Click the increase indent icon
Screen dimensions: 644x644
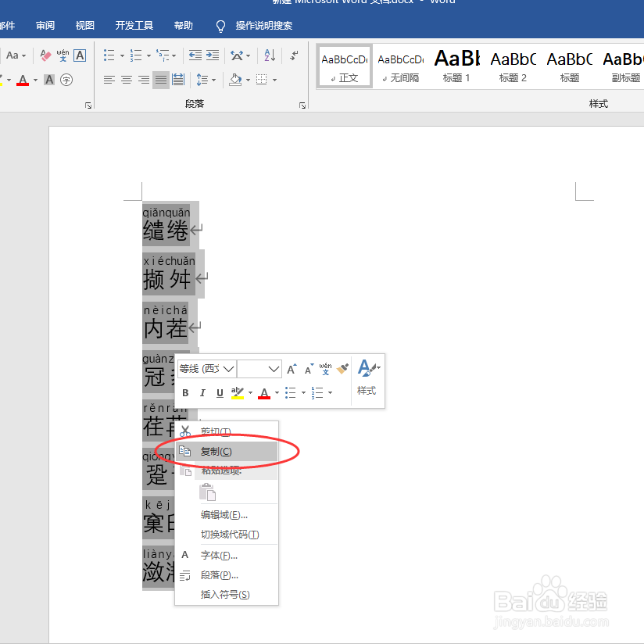click(214, 55)
